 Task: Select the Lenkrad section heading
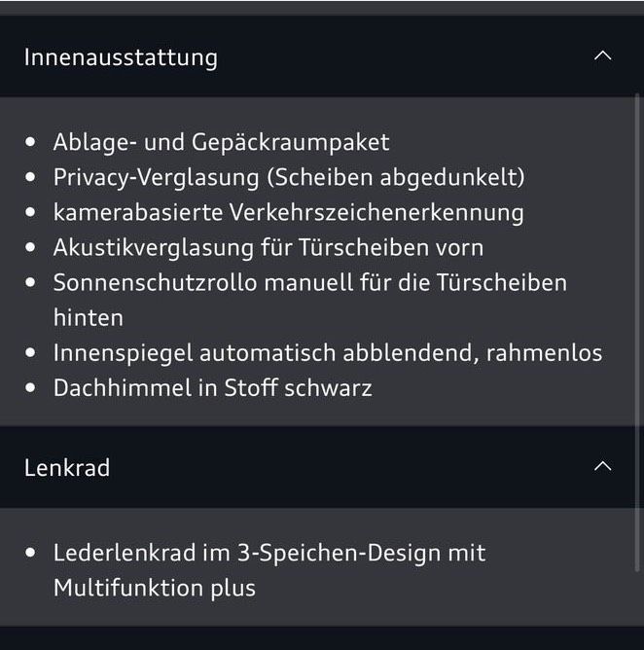pyautogui.click(x=67, y=467)
